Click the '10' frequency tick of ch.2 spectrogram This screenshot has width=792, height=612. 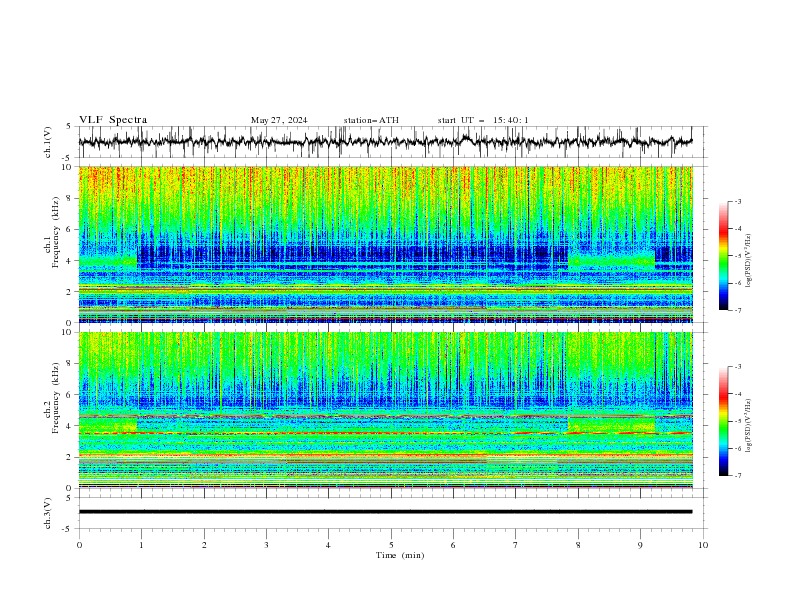(69, 332)
